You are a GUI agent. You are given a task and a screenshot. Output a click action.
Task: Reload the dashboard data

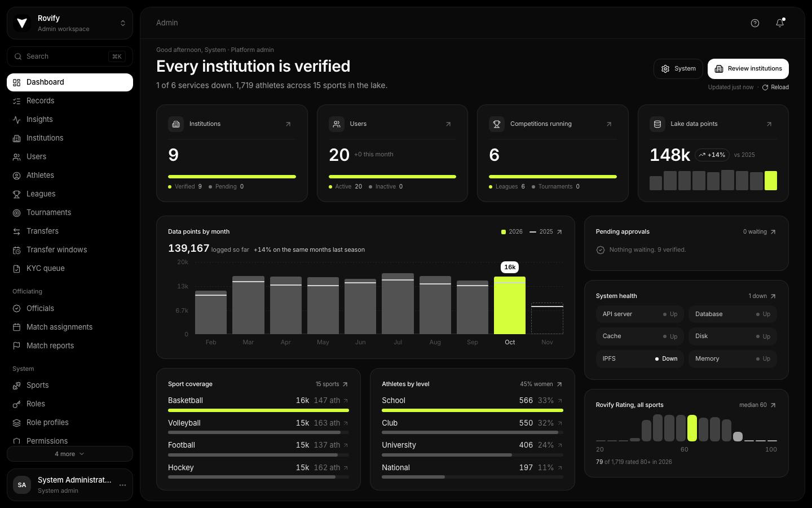[x=775, y=87]
